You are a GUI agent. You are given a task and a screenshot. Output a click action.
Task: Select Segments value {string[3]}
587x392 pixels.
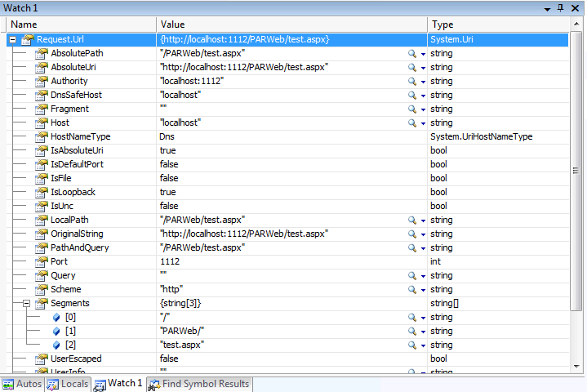pos(180,303)
